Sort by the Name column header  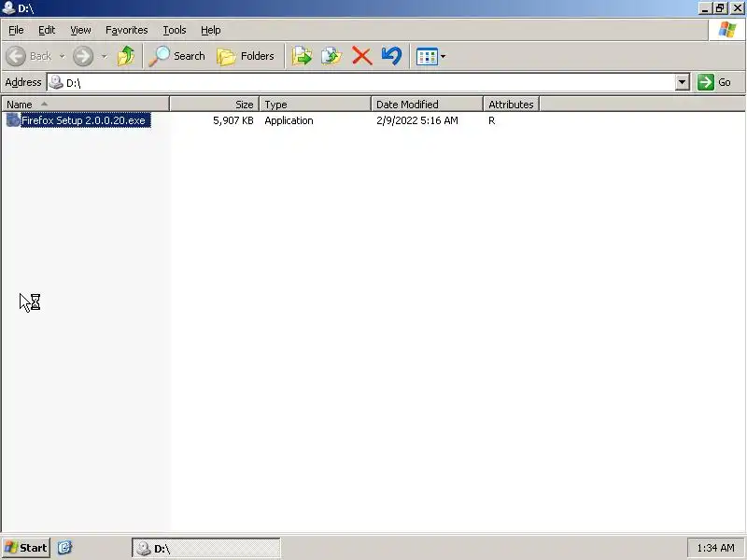pyautogui.click(x=85, y=105)
